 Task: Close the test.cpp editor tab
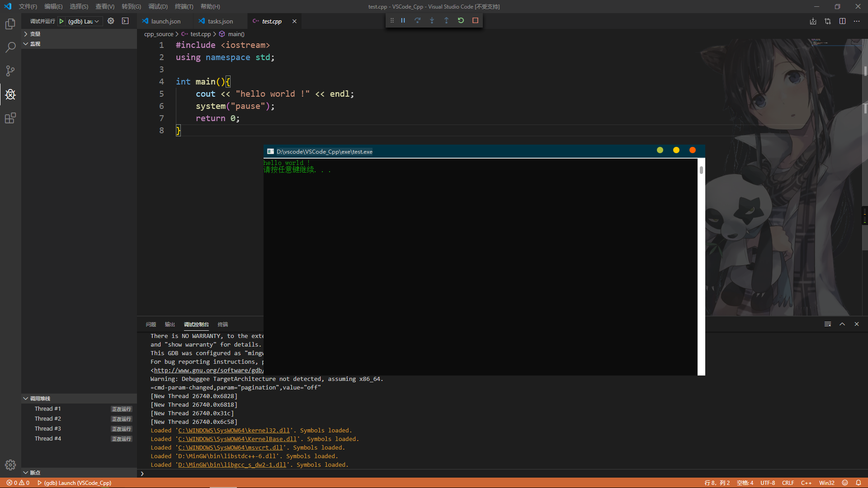tap(294, 21)
